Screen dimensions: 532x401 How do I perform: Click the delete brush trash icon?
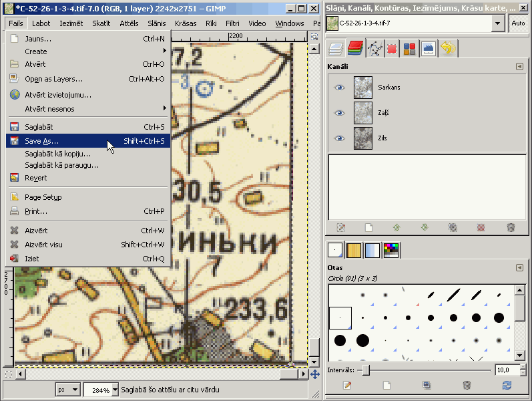click(467, 385)
